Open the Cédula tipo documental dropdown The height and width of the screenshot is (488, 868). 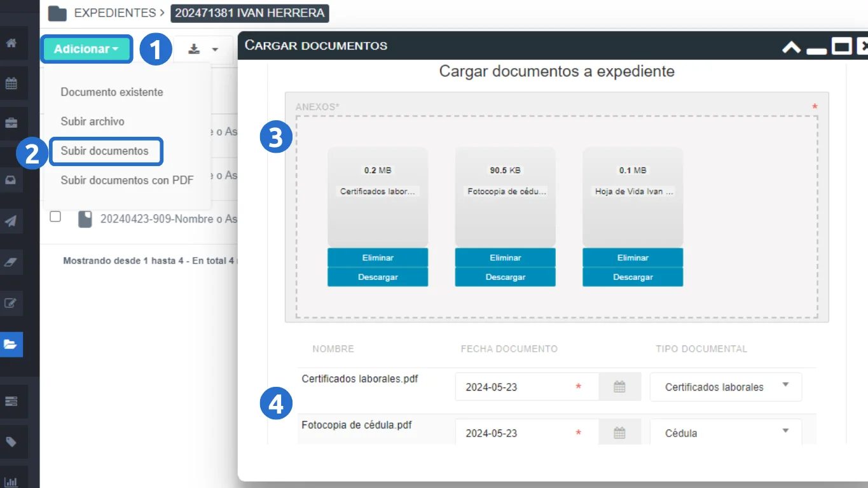[x=726, y=433]
